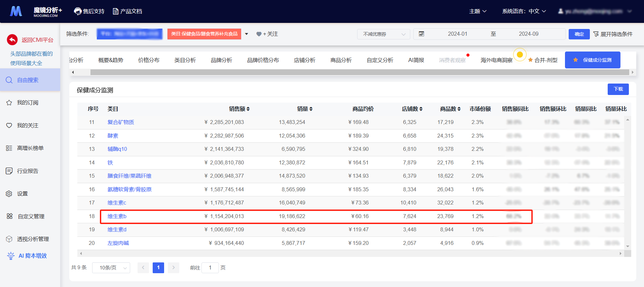This screenshot has width=644, height=287.
Task: Sort table by 店铺数 column arrows
Action: pos(421,109)
